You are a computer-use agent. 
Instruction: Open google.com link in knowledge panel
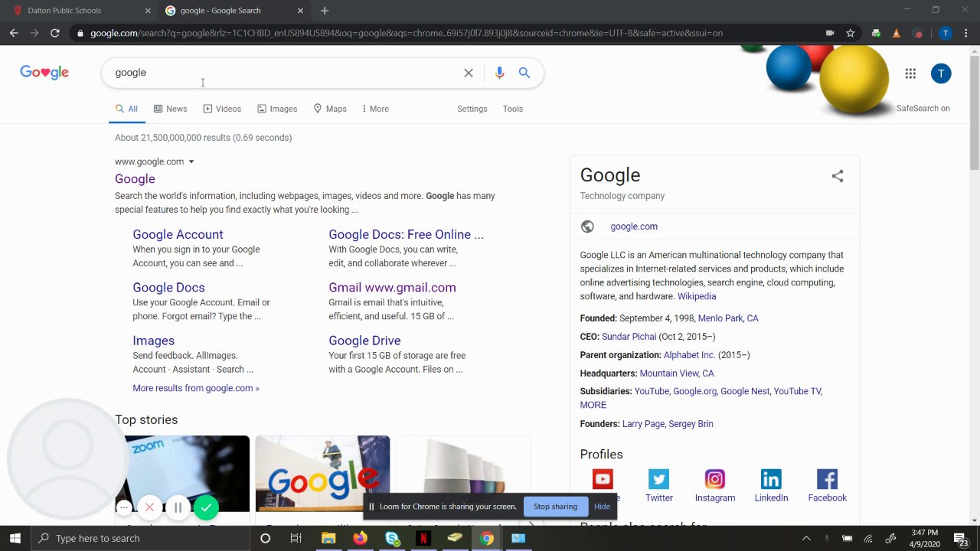(x=634, y=227)
